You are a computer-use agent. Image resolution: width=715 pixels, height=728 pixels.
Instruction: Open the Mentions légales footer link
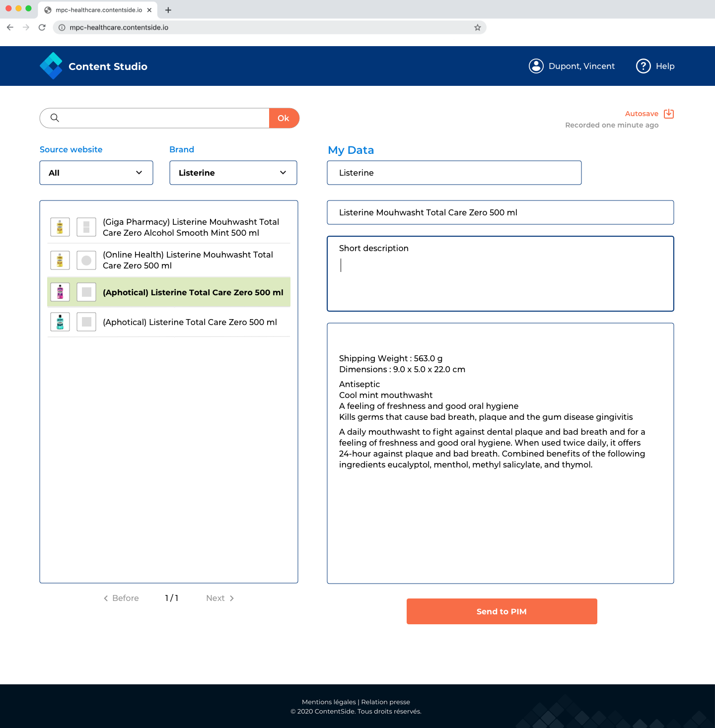coord(329,702)
